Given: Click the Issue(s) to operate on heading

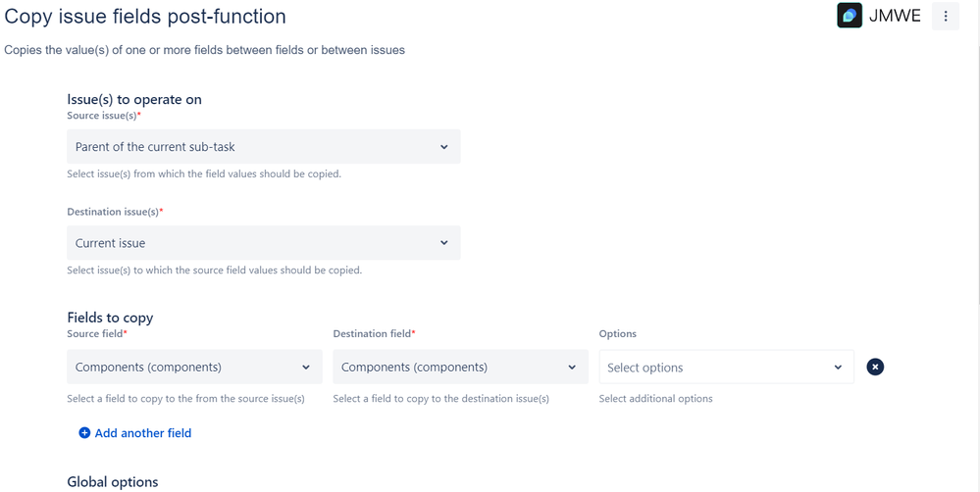Looking at the screenshot, I should (134, 99).
